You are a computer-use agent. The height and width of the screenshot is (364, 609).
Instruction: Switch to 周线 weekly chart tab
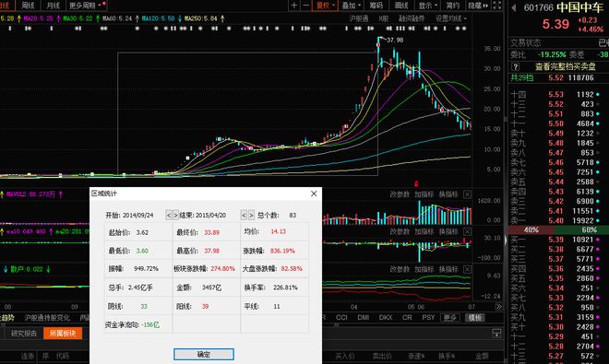(x=28, y=6)
